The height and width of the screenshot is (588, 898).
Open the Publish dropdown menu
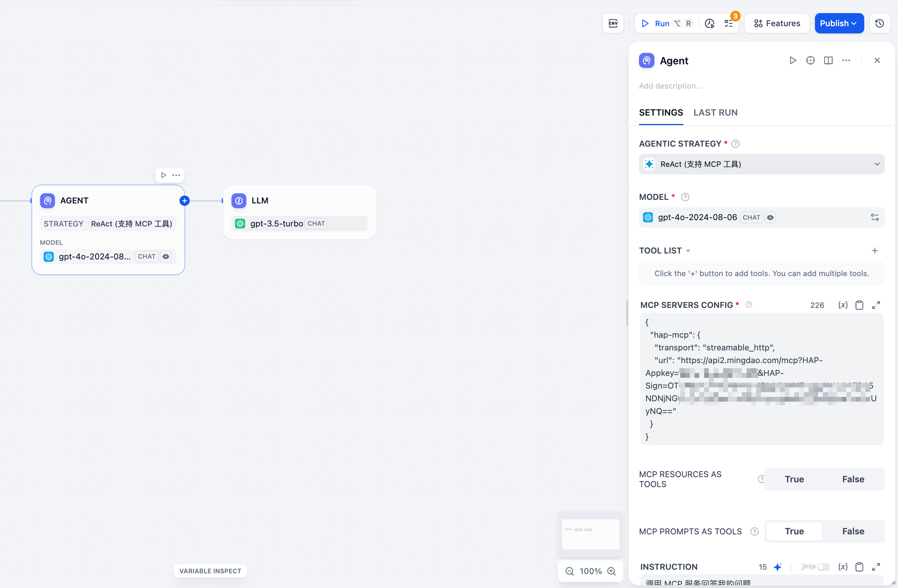coord(839,23)
